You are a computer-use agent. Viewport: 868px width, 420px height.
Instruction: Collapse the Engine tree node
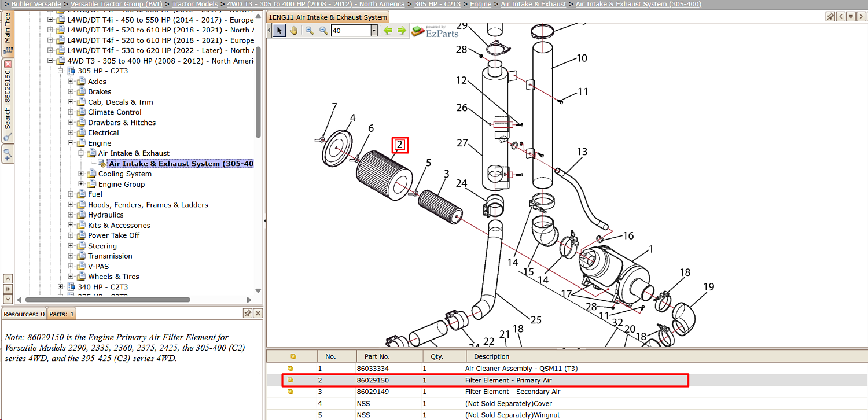(71, 143)
